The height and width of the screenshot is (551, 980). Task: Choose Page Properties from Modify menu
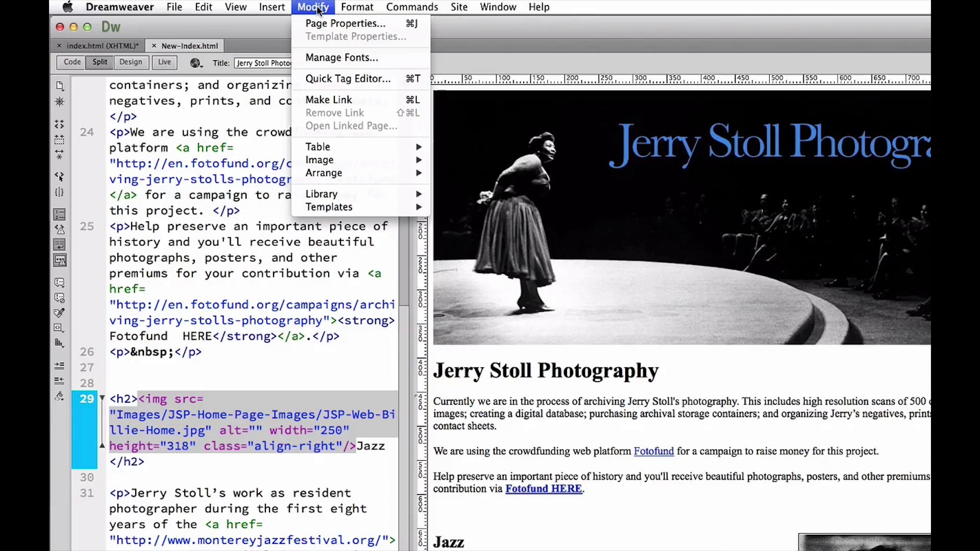tap(361, 23)
